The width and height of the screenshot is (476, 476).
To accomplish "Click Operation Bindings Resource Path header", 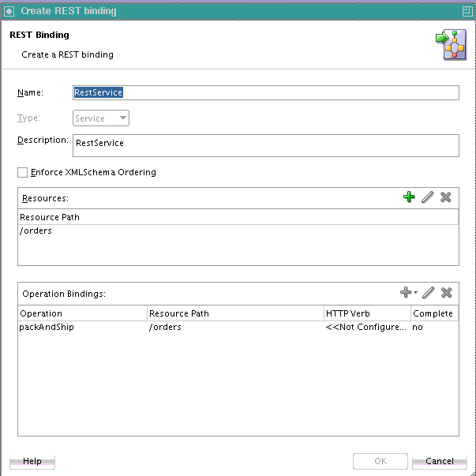I will (x=235, y=313).
